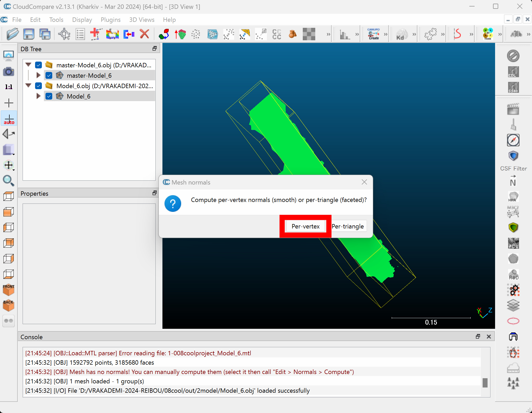The width and height of the screenshot is (532, 413).
Task: Expand the master-Model_6 mesh node
Action: click(x=38, y=75)
